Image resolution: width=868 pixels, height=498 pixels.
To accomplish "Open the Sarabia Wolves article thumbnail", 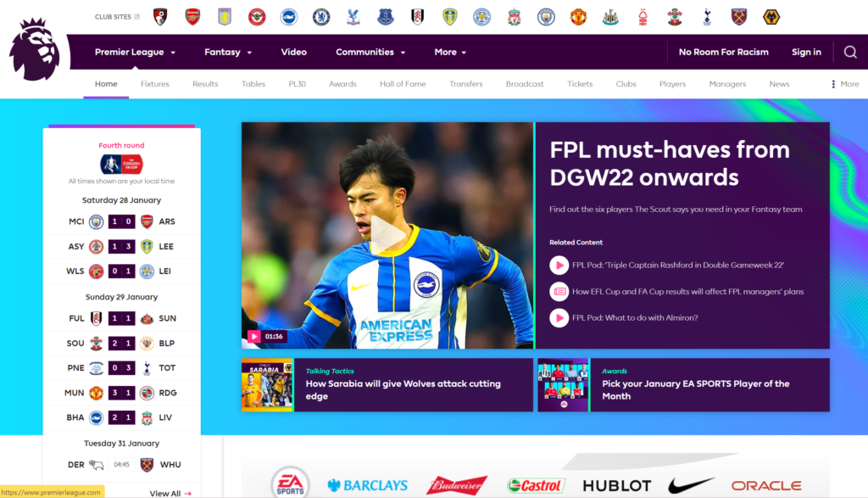I will tap(267, 385).
